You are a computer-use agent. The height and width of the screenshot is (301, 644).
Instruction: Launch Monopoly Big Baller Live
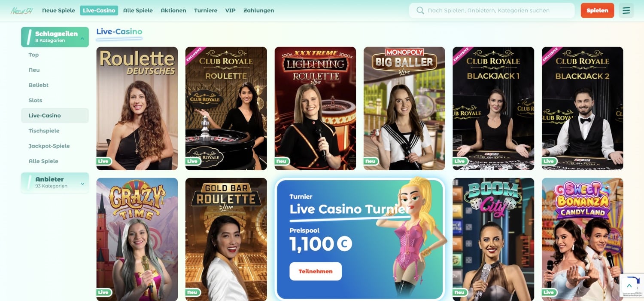(404, 108)
